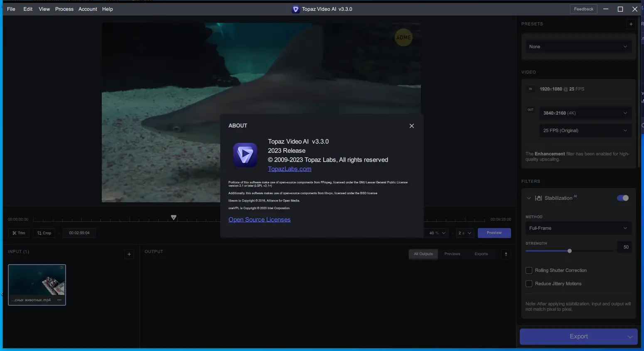
Task: Open the TopazLabs.com link
Action: (x=290, y=169)
